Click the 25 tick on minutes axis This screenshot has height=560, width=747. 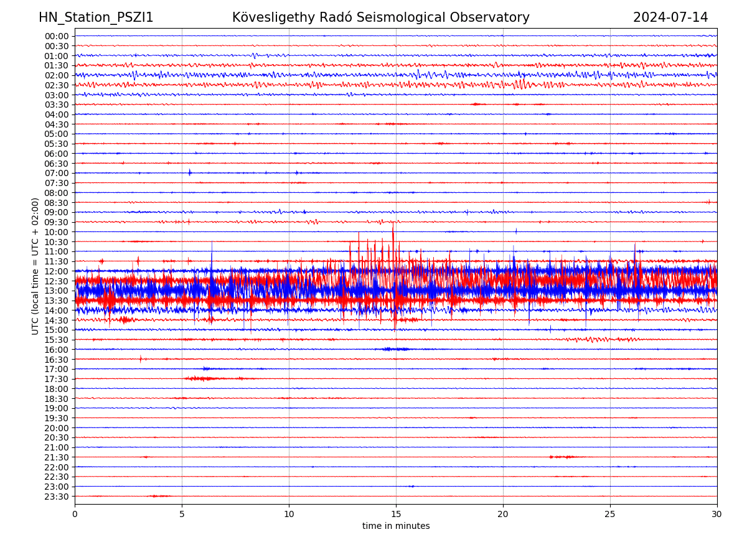coord(610,514)
